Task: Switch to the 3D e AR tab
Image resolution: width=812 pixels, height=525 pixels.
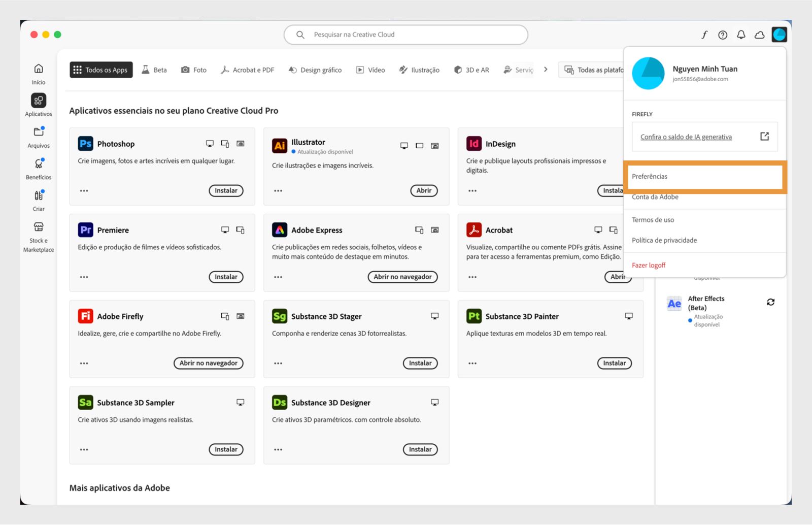Action: click(x=471, y=70)
